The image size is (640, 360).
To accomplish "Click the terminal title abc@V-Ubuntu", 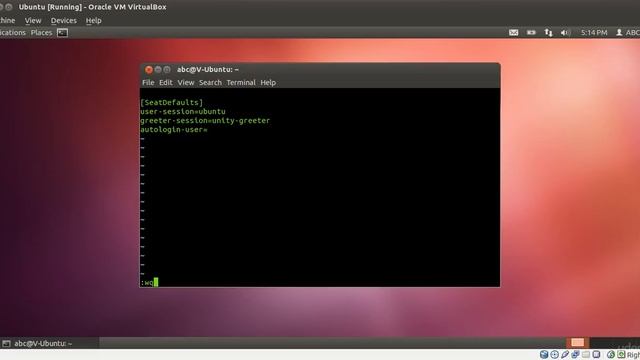I will point(208,70).
